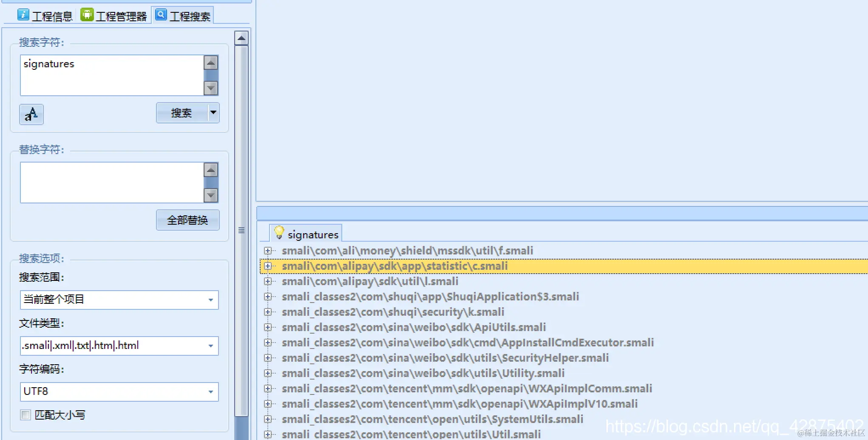Select WXApiImplComm.smali result row
Viewport: 868px width, 440px height.
(467, 389)
